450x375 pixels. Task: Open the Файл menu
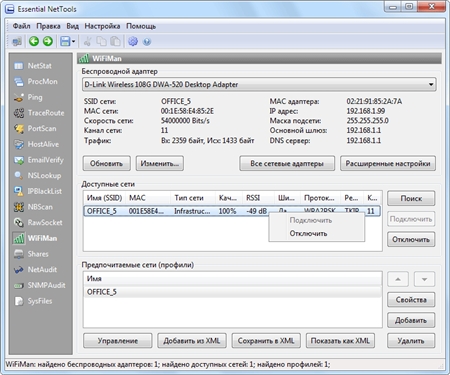[x=21, y=26]
